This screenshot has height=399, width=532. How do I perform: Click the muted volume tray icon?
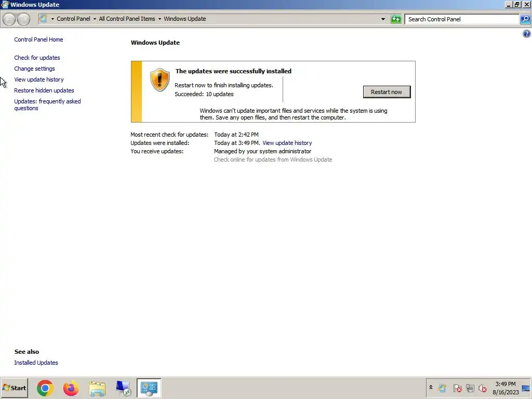pyautogui.click(x=483, y=388)
